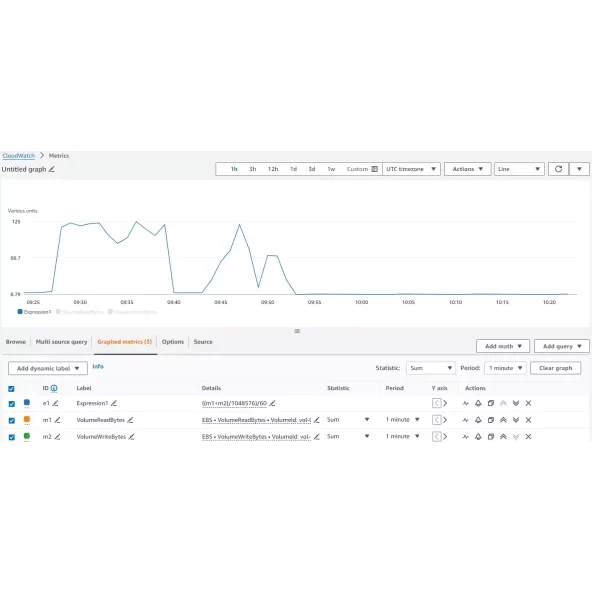Create an alarm for the e1 row
Viewport: 592px width, 592px height.
coord(478,403)
